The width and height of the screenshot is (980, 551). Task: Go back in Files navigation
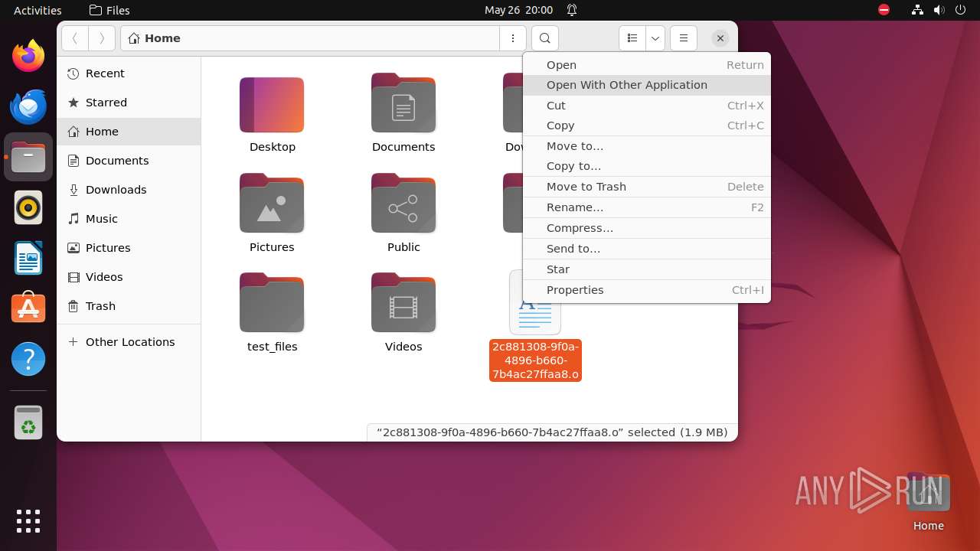[75, 38]
